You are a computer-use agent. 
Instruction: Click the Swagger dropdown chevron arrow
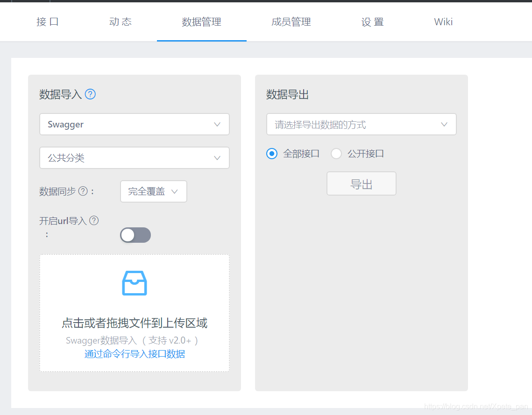[217, 124]
